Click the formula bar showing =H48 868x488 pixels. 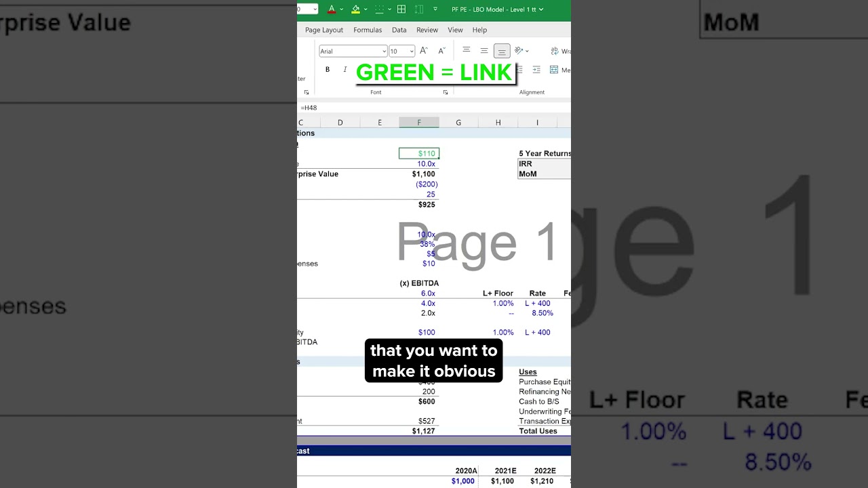(x=434, y=108)
